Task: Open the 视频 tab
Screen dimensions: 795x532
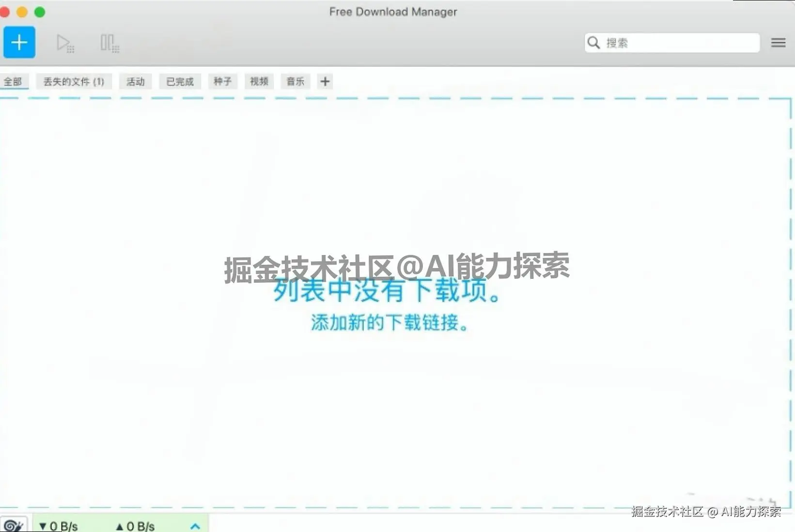Action: (259, 81)
